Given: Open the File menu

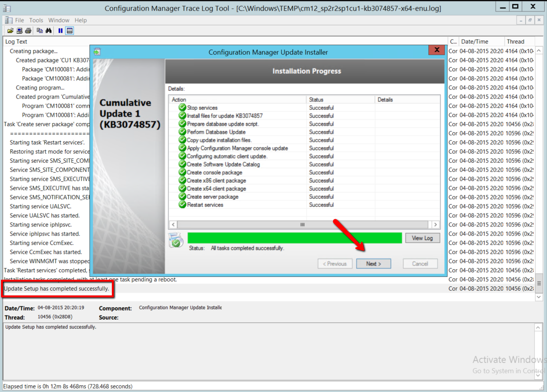Looking at the screenshot, I should (x=20, y=20).
